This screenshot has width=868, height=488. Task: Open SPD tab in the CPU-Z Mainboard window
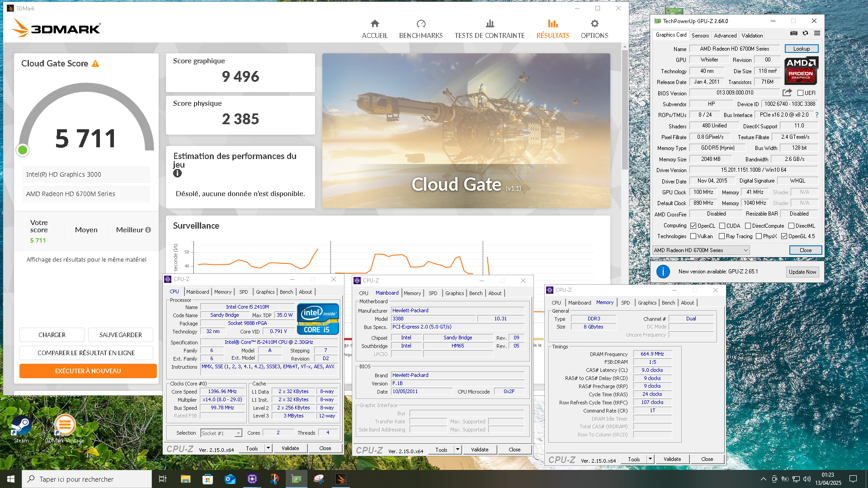433,293
